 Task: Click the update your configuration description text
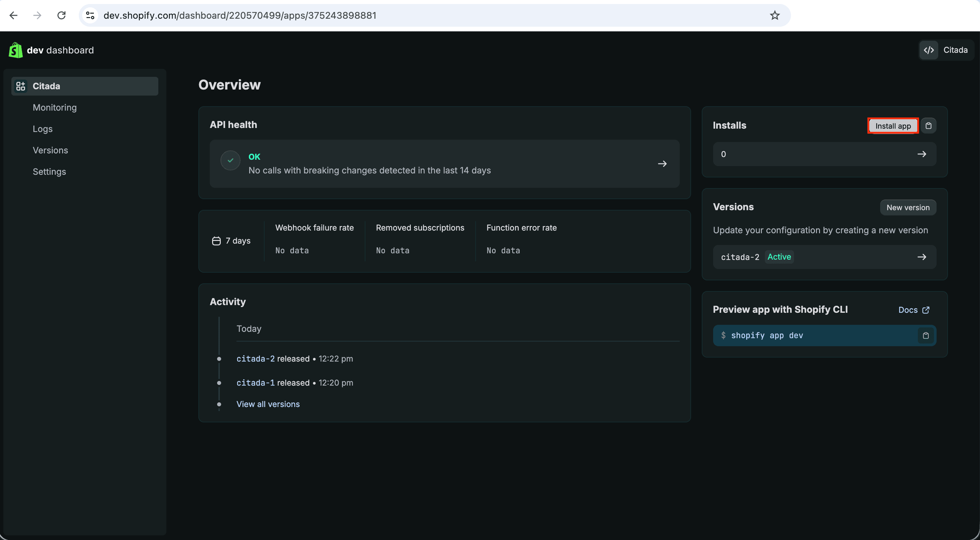[820, 230]
